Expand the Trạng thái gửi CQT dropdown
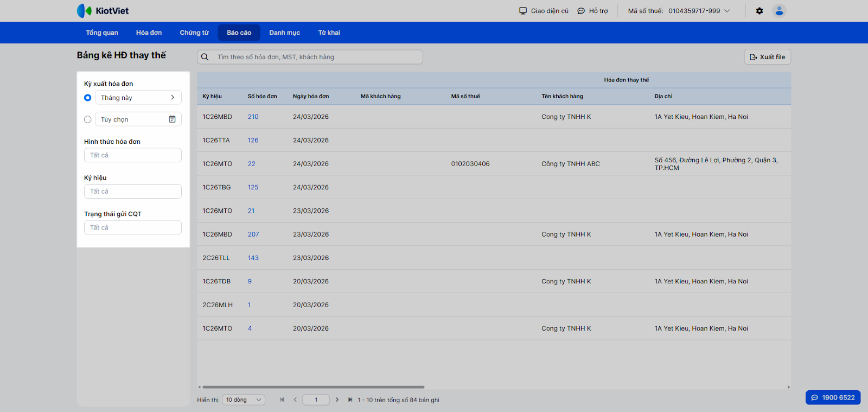 click(x=132, y=227)
